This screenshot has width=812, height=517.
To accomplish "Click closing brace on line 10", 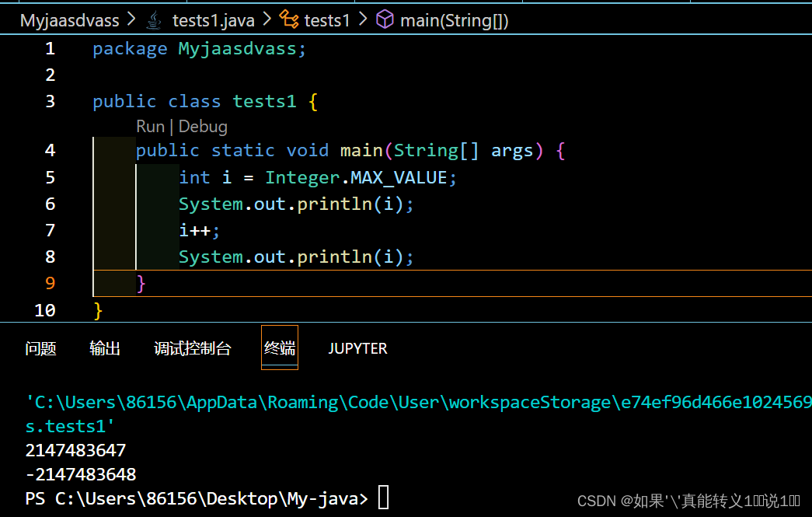I will click(98, 310).
